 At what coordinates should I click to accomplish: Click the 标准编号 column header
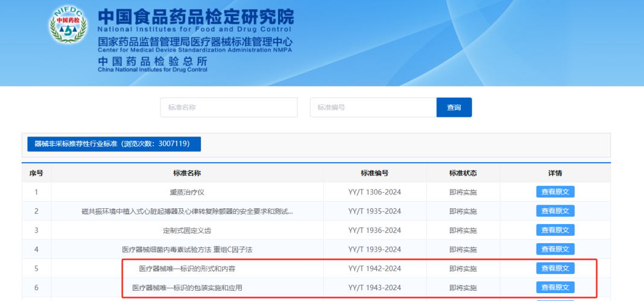[374, 173]
